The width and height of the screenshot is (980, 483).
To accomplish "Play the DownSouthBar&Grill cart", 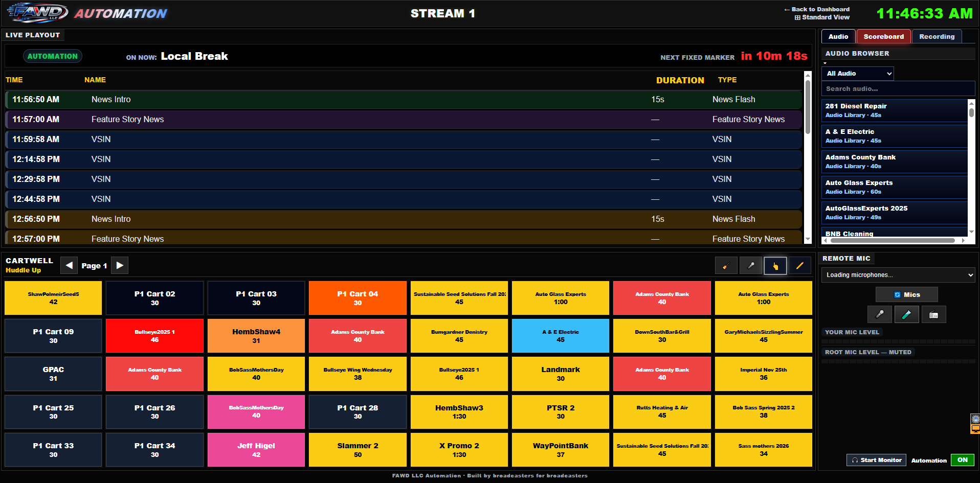I will [662, 336].
